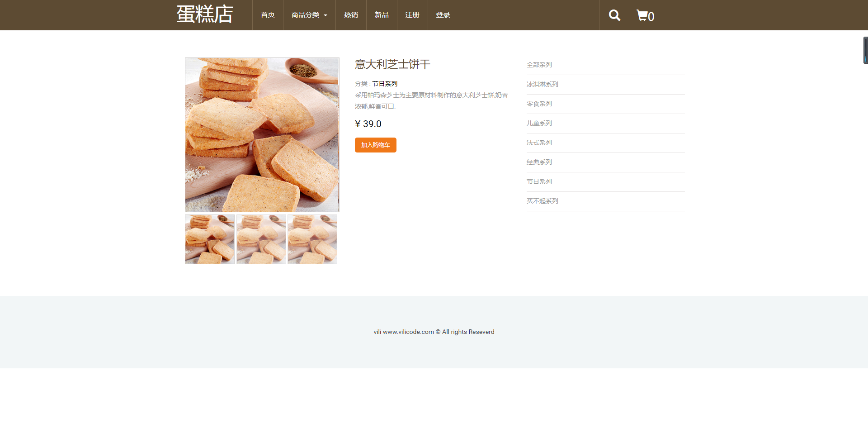This screenshot has width=868, height=424.
Task: Open the 新品 nav item
Action: pos(382,15)
